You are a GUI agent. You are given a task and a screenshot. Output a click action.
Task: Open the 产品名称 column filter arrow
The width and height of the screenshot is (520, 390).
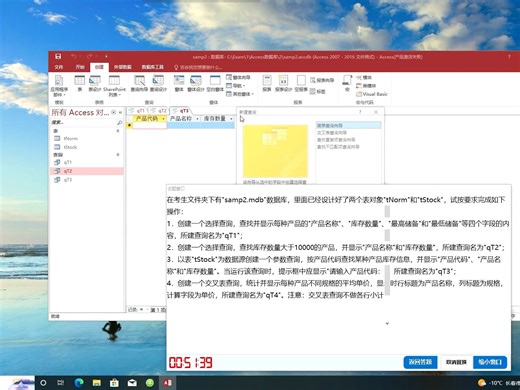tap(197, 119)
